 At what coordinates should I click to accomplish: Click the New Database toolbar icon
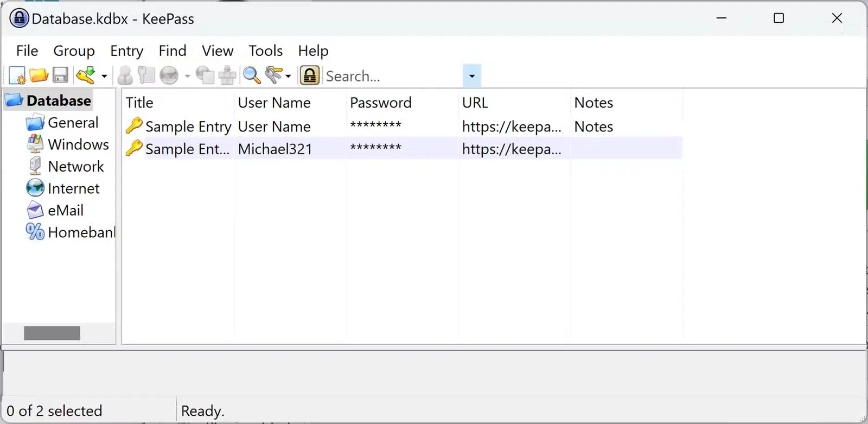17,75
